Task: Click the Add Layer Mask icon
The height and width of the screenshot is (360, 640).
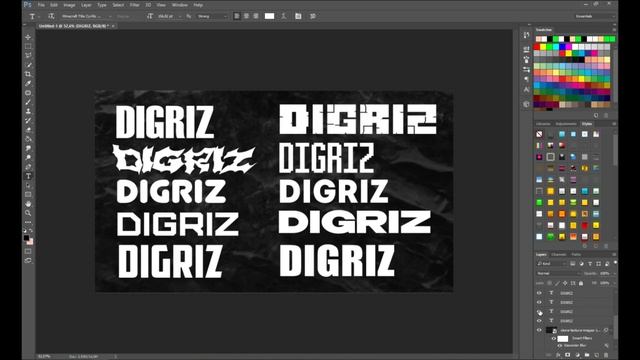Action: coord(567,355)
